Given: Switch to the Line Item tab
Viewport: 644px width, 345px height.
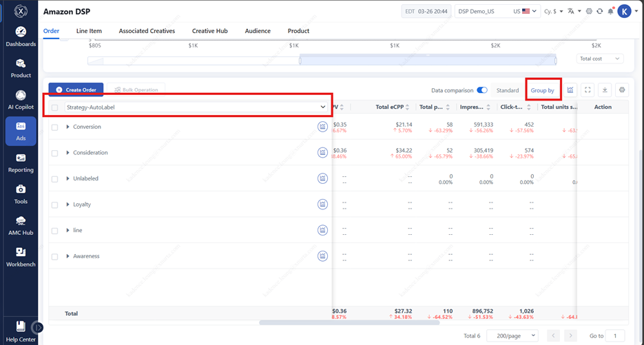Looking at the screenshot, I should [89, 31].
